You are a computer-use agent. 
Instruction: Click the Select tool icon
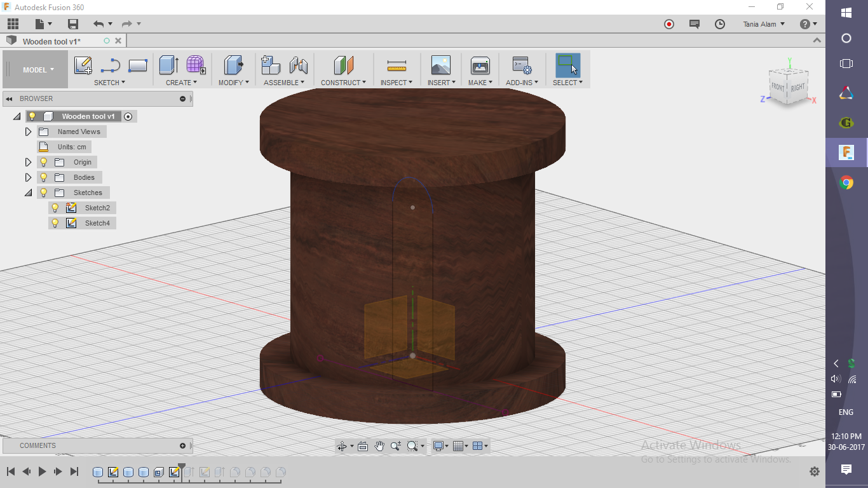point(567,65)
